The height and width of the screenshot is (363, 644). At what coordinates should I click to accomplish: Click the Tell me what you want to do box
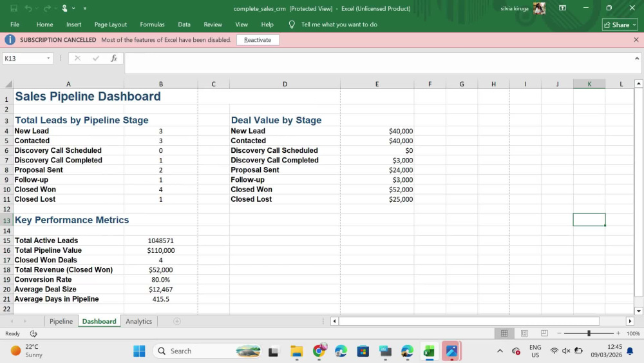click(x=339, y=25)
